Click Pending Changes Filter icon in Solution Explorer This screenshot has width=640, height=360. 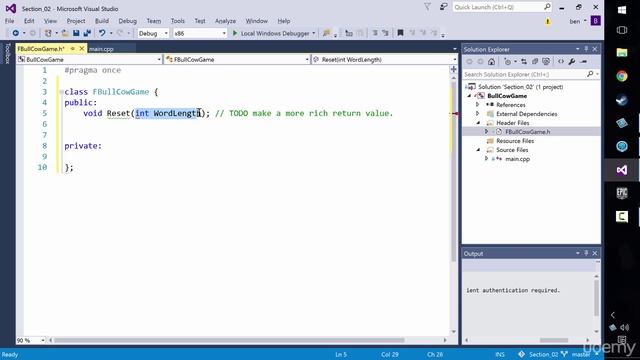pyautogui.click(x=507, y=62)
